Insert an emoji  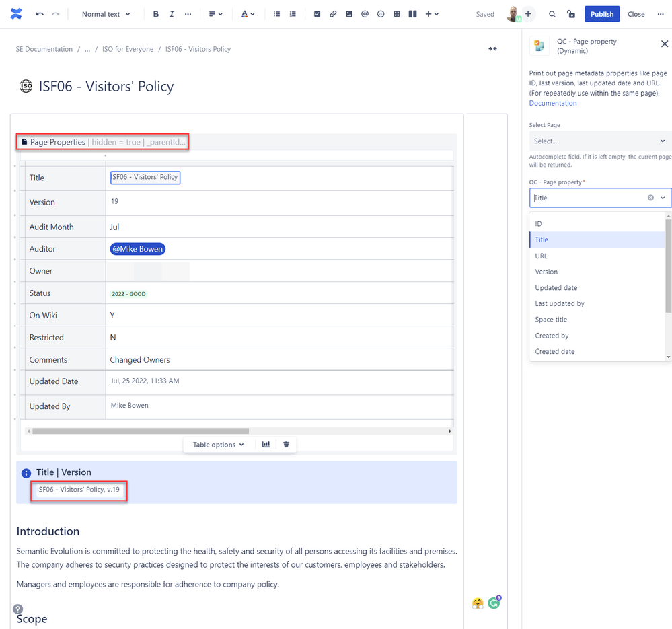[x=381, y=14]
